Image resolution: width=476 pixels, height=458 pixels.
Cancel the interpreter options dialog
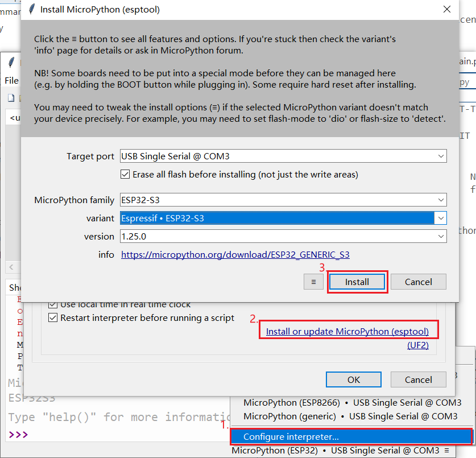pos(419,379)
